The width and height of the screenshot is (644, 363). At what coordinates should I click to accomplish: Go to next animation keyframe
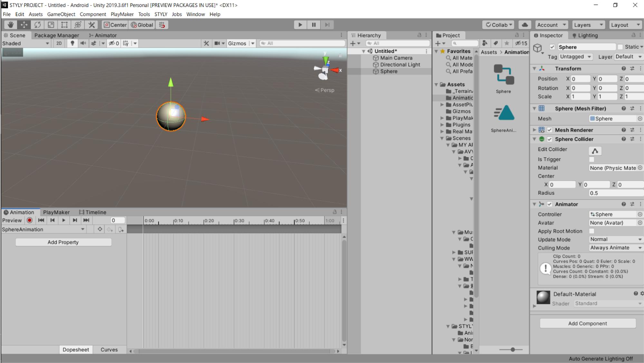(75, 220)
